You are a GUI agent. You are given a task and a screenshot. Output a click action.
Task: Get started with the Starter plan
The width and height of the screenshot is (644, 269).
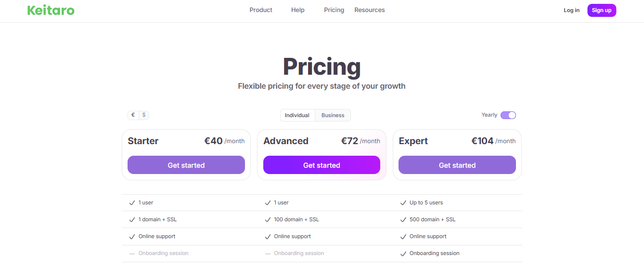(186, 165)
